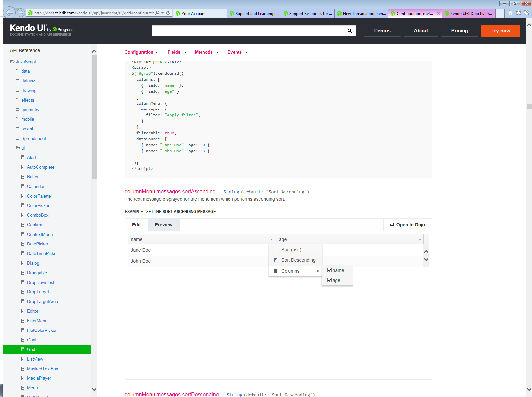
Task: Click the folder icon beside Spreadsheet
Action: point(18,138)
